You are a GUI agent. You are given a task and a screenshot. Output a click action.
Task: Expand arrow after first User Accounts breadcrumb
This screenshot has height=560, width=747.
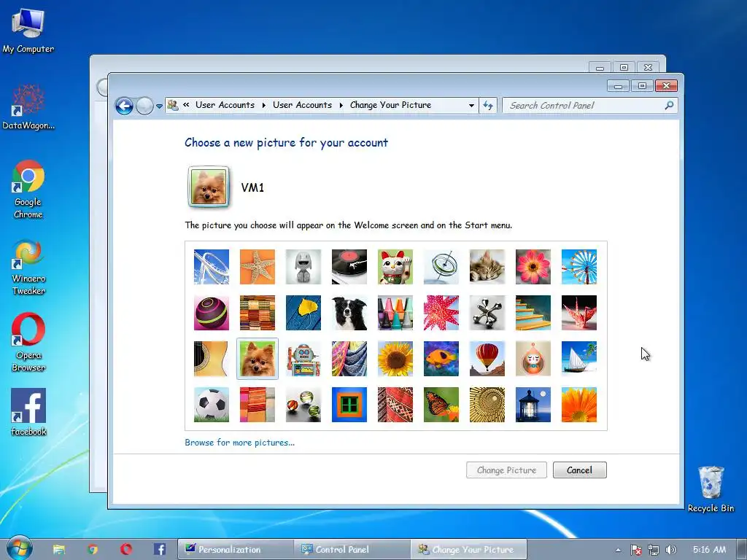click(263, 105)
